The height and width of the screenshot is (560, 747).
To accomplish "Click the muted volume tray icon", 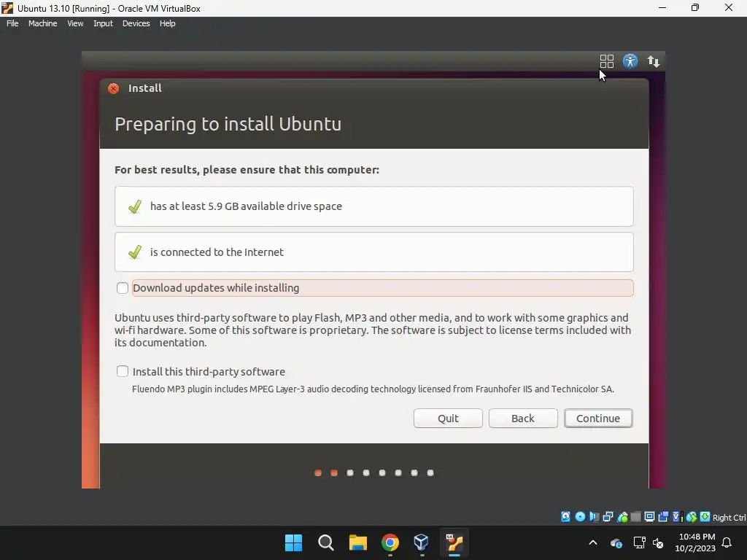I will coord(658,542).
